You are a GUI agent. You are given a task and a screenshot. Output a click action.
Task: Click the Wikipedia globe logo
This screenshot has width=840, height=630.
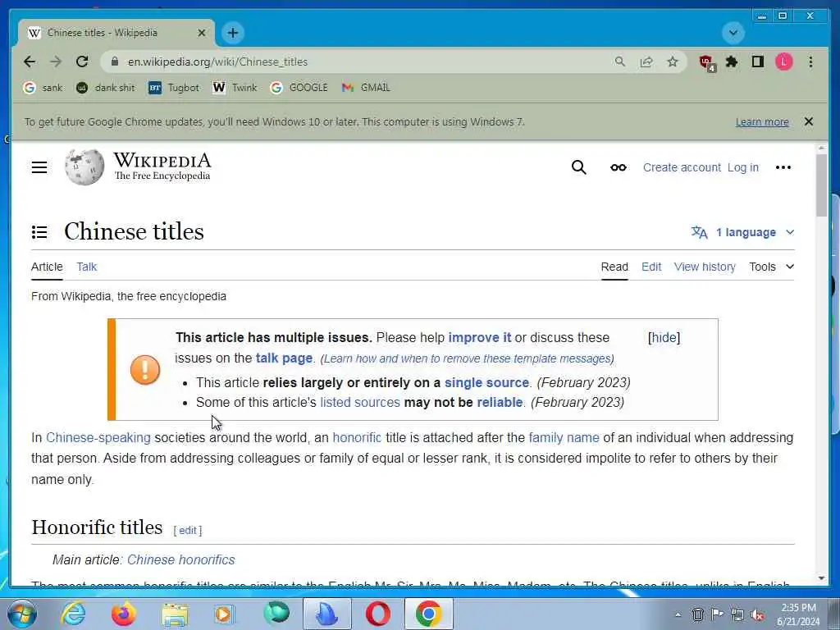point(84,167)
